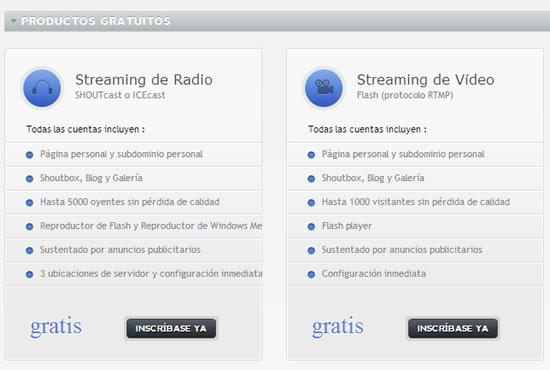Click the Flash (protocolo RTMP) subtitle

(x=405, y=95)
